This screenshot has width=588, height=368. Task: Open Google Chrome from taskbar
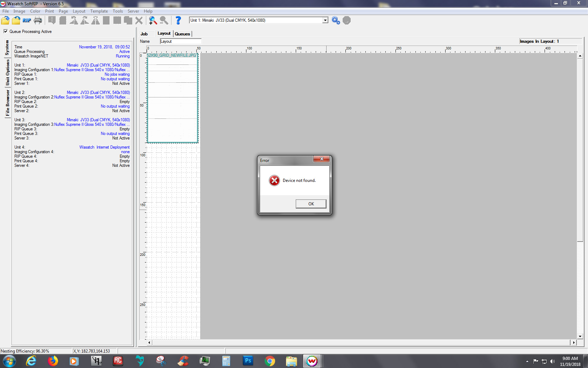pos(270,361)
